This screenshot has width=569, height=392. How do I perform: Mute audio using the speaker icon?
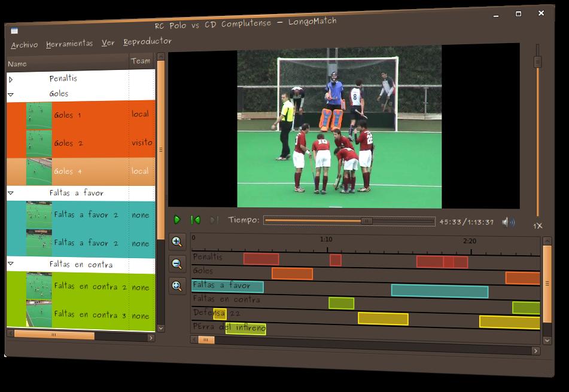pos(508,222)
